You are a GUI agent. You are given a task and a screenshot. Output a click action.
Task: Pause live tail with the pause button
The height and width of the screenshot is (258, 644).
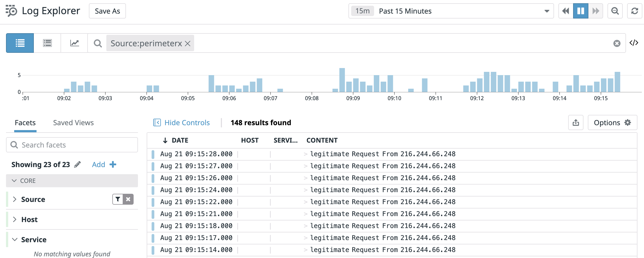pyautogui.click(x=580, y=11)
